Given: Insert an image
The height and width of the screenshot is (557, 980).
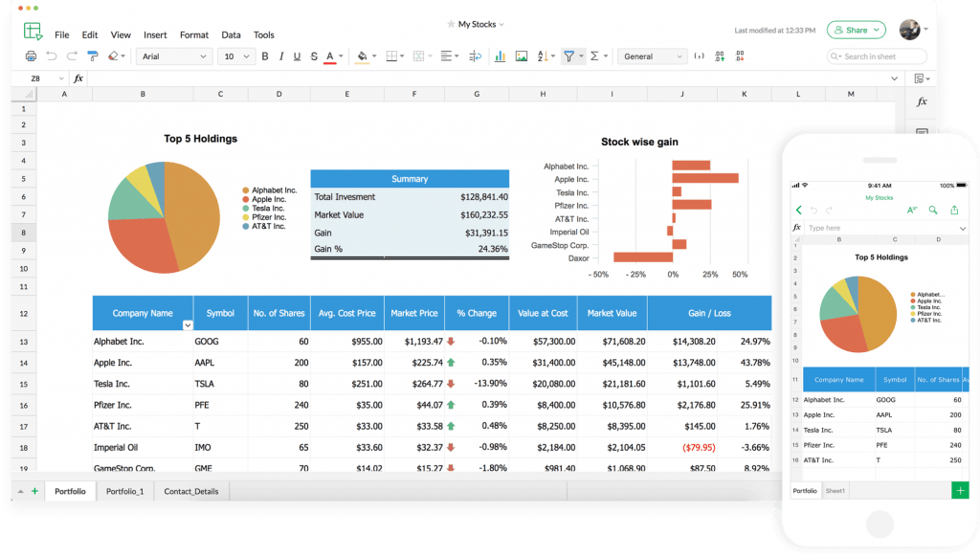Looking at the screenshot, I should pos(522,56).
